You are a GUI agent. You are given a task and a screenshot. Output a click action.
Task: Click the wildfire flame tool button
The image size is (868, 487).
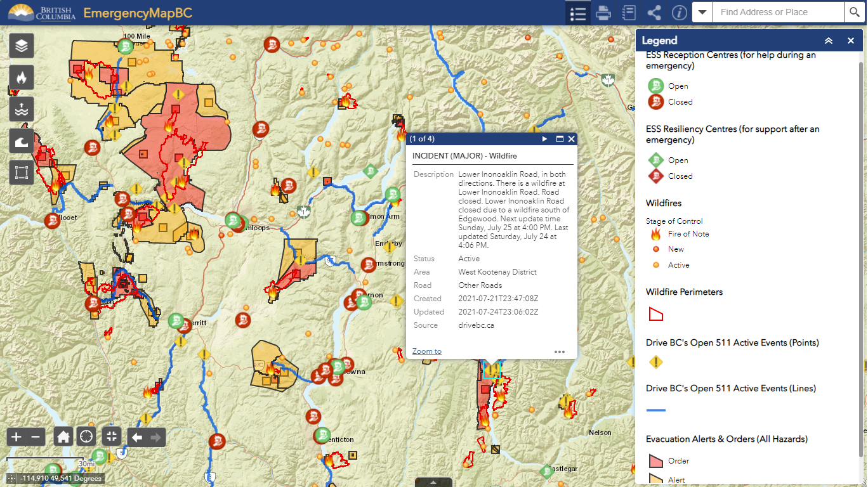(x=22, y=77)
